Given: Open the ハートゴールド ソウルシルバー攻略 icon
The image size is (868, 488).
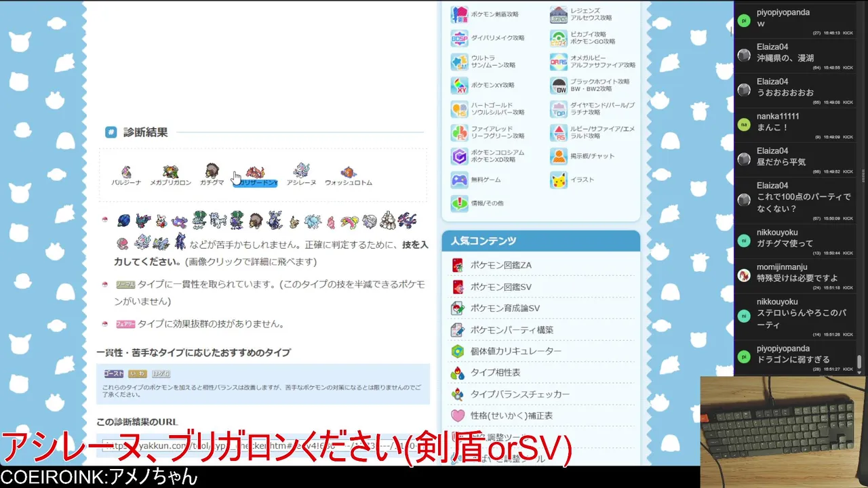Looking at the screenshot, I should pos(459,109).
